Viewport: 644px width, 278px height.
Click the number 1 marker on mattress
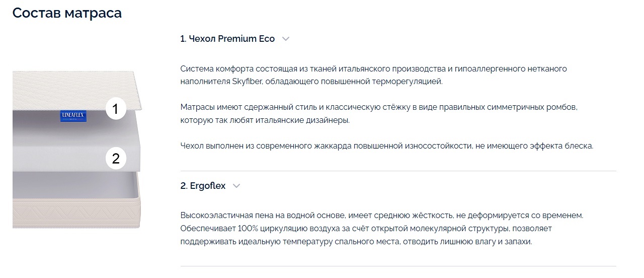pyautogui.click(x=116, y=109)
